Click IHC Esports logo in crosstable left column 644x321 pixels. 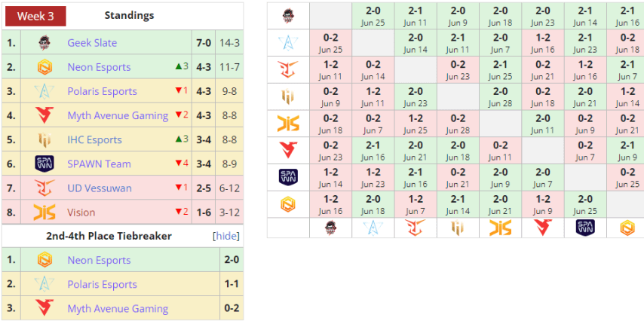click(288, 97)
